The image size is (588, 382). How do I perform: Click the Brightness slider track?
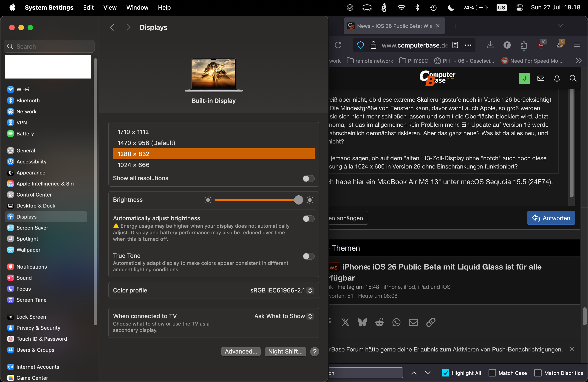(x=254, y=200)
